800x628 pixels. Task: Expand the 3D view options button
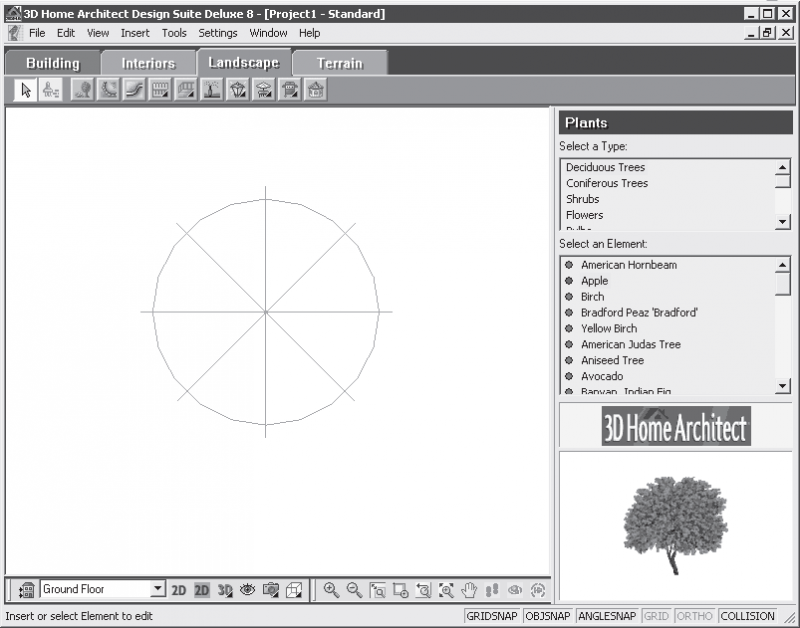(225, 590)
